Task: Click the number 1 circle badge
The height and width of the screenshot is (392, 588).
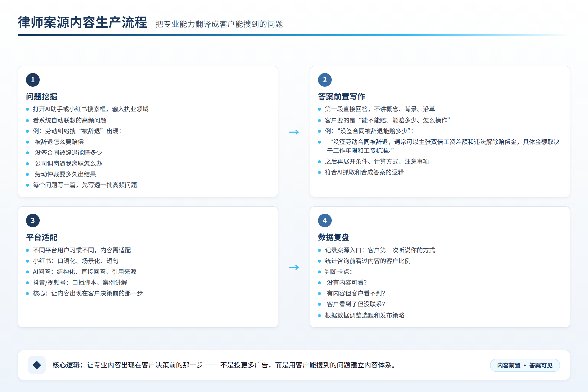Action: point(33,80)
